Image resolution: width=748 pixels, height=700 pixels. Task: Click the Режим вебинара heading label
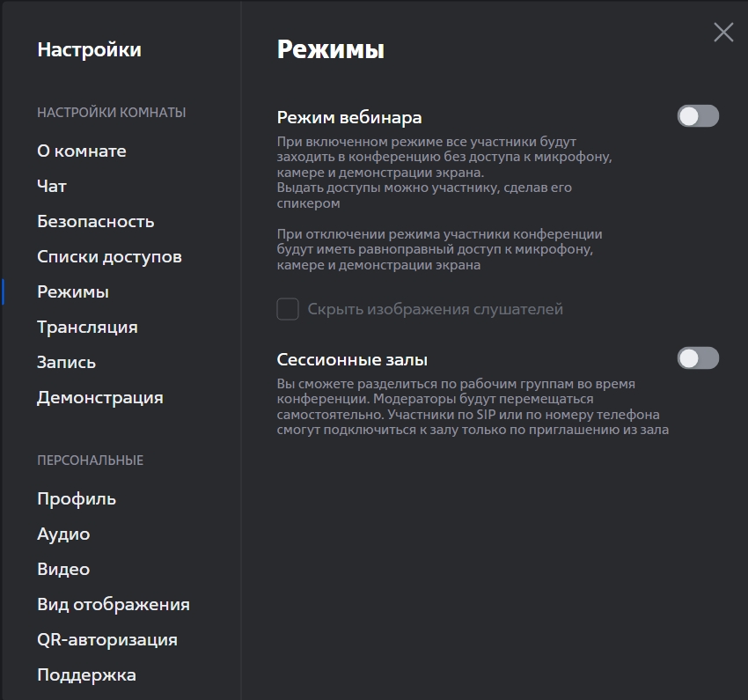click(349, 117)
